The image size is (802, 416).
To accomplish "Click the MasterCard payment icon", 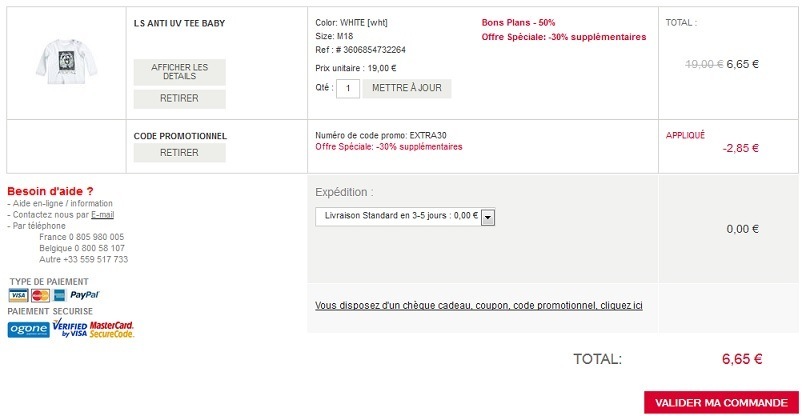I will click(40, 296).
